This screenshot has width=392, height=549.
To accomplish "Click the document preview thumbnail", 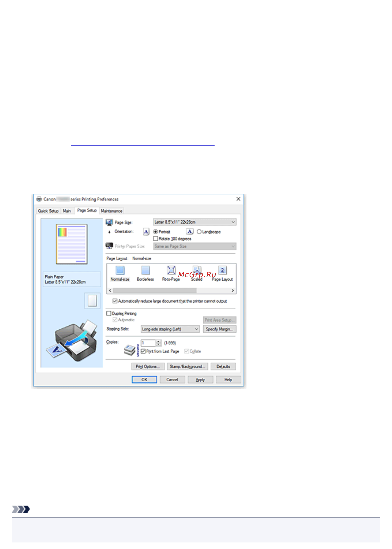I will [x=72, y=244].
